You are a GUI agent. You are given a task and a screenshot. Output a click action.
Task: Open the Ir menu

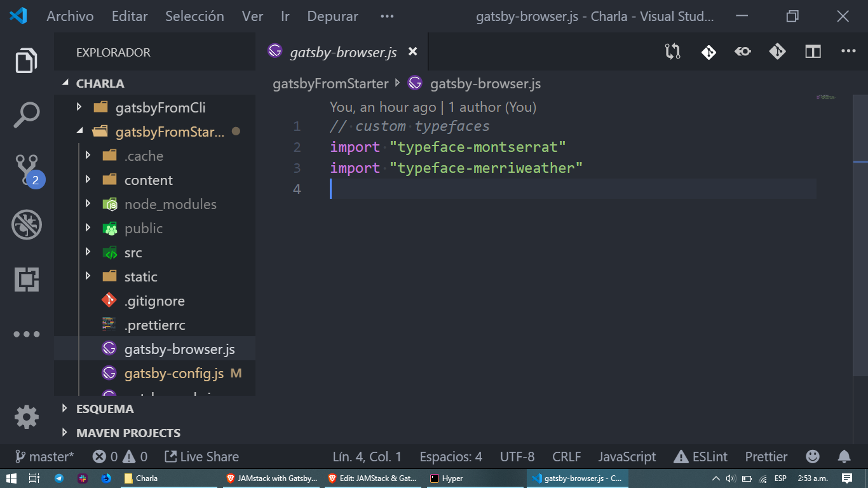(x=285, y=17)
